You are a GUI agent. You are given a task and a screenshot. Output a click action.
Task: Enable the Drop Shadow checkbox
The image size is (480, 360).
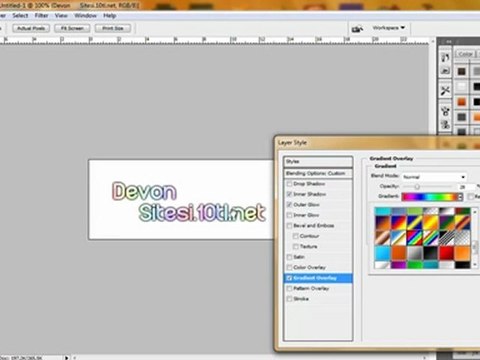[289, 184]
